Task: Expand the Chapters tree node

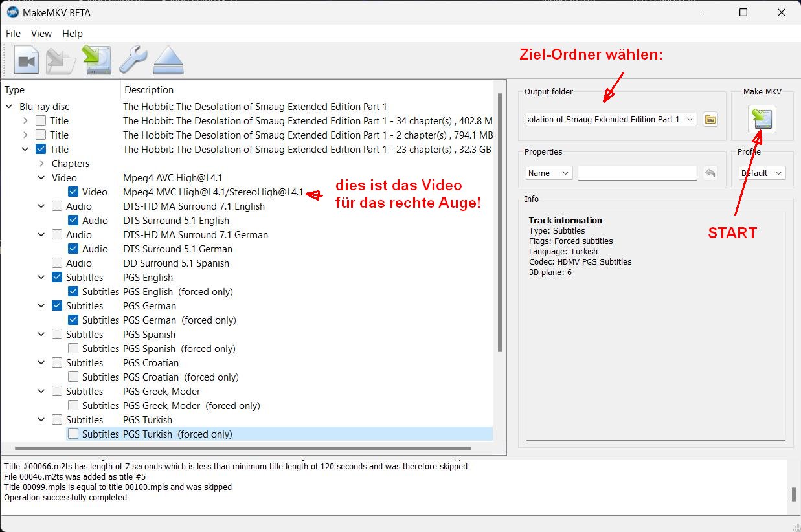Action: (41, 164)
